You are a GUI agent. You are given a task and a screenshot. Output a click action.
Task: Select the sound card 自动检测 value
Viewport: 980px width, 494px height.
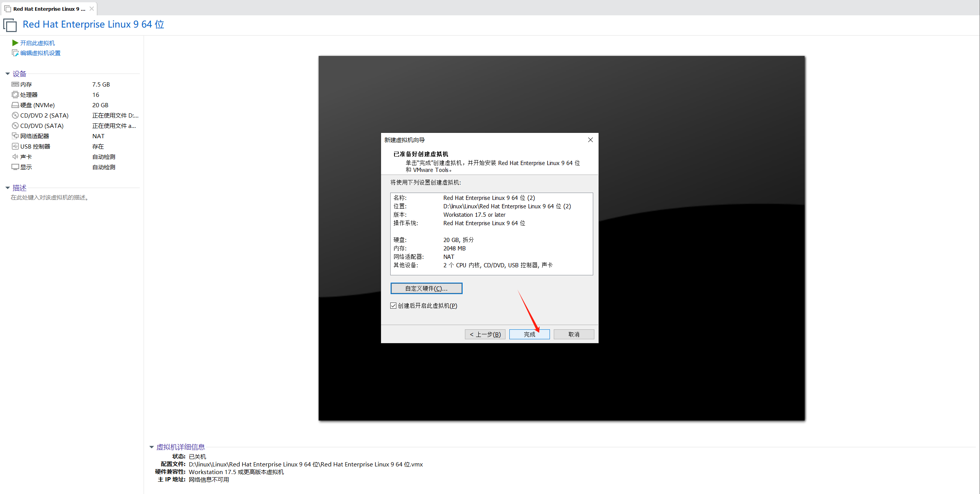[x=104, y=157]
